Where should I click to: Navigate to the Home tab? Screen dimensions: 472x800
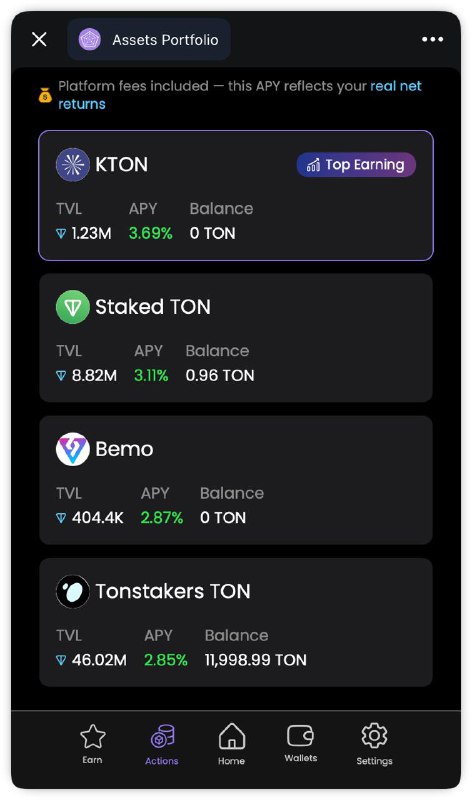point(232,744)
